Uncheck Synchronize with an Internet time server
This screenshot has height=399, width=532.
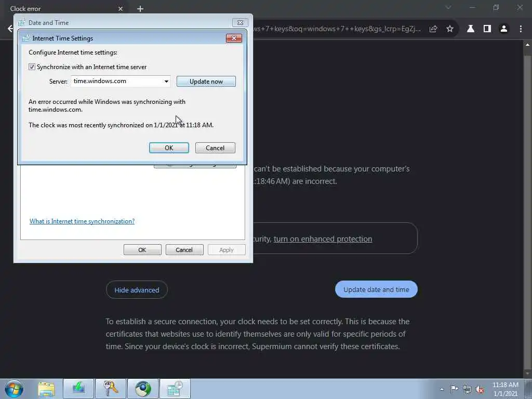pyautogui.click(x=32, y=67)
